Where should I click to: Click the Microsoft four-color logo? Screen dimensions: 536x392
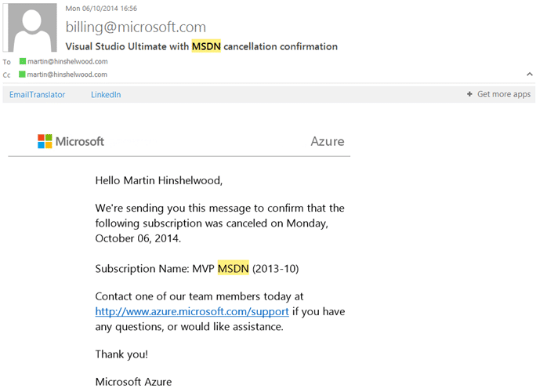45,141
